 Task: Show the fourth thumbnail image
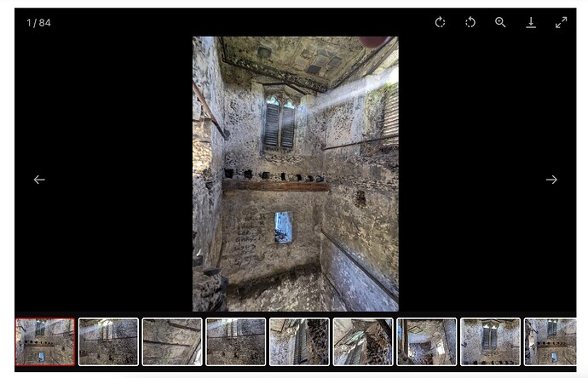(236, 341)
